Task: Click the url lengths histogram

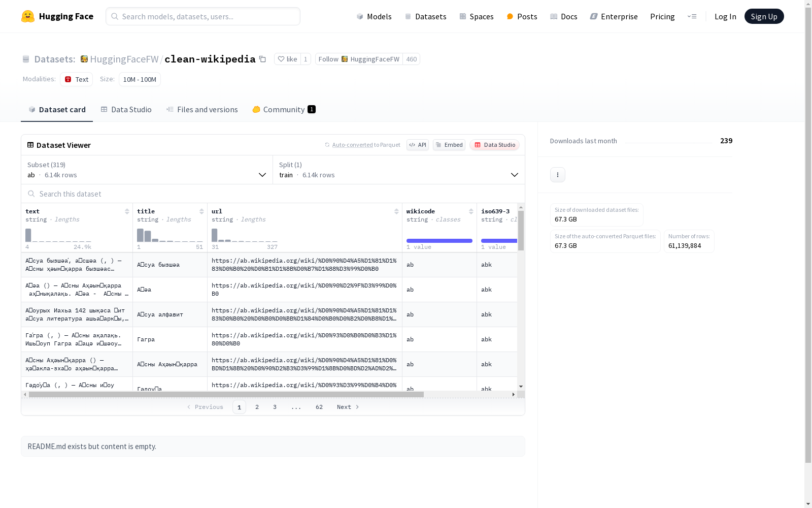Action: pyautogui.click(x=245, y=235)
